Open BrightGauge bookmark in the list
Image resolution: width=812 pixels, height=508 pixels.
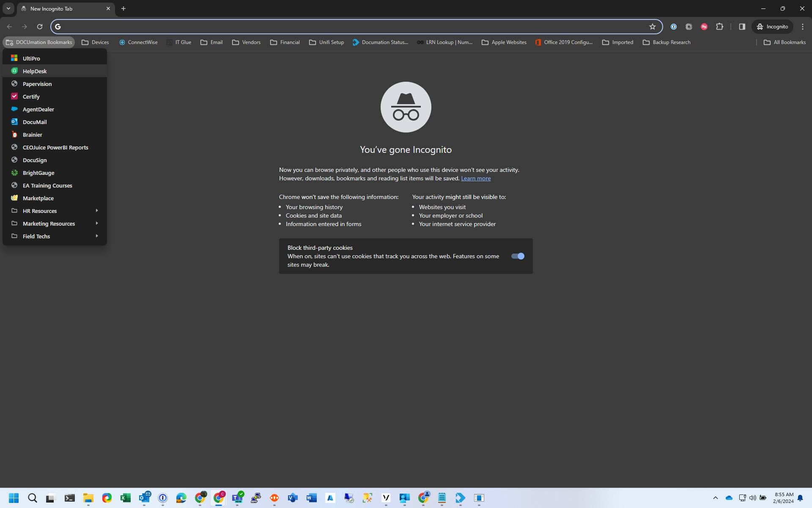point(38,173)
